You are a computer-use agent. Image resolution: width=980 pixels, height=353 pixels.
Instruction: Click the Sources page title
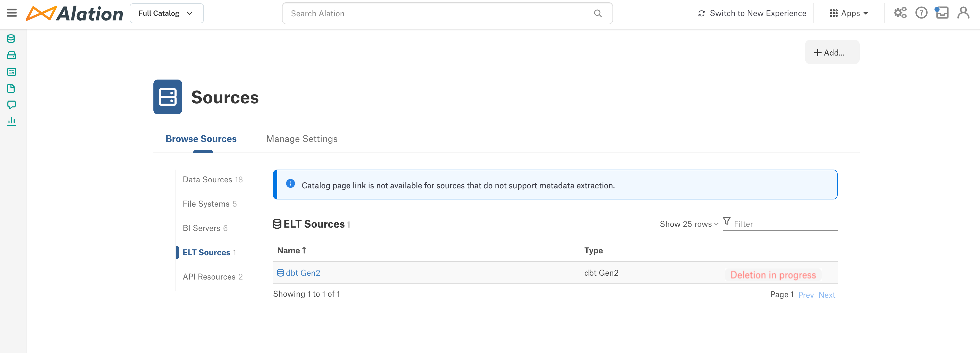225,97
